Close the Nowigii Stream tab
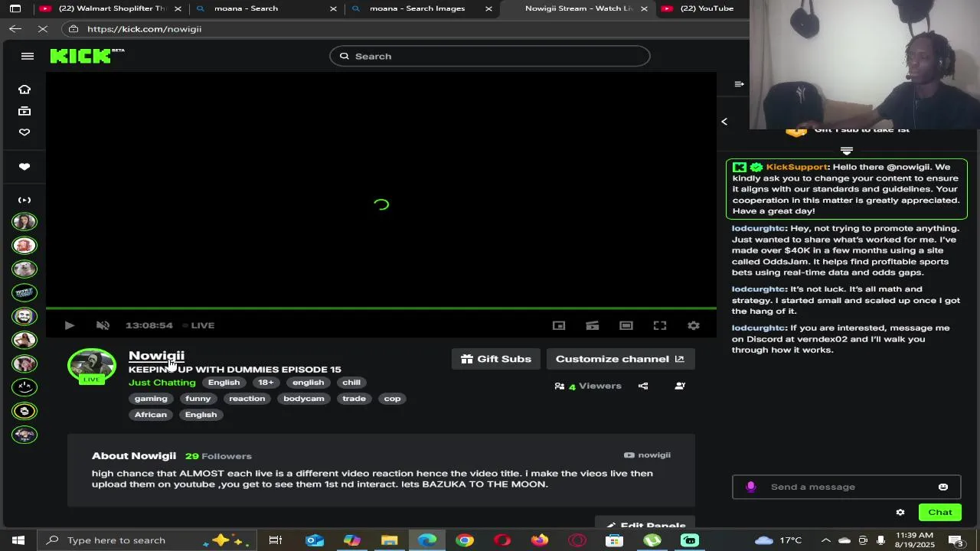The width and height of the screenshot is (980, 551). click(644, 8)
